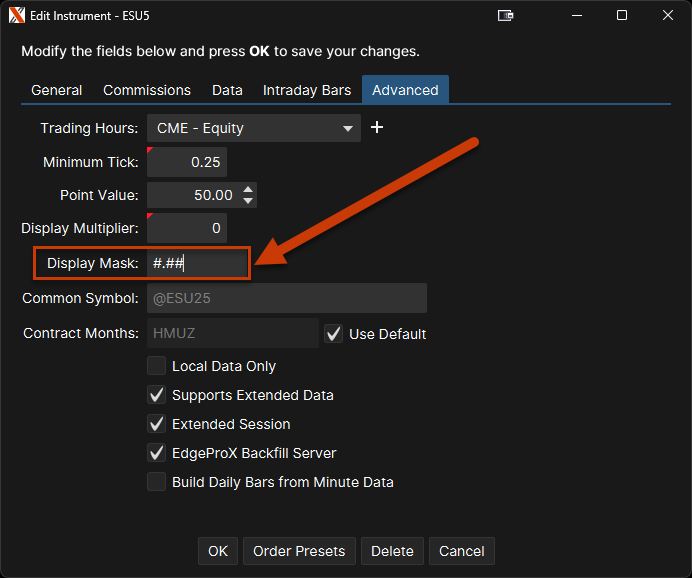This screenshot has height=578, width=692.
Task: Click the Delete button
Action: pyautogui.click(x=392, y=551)
